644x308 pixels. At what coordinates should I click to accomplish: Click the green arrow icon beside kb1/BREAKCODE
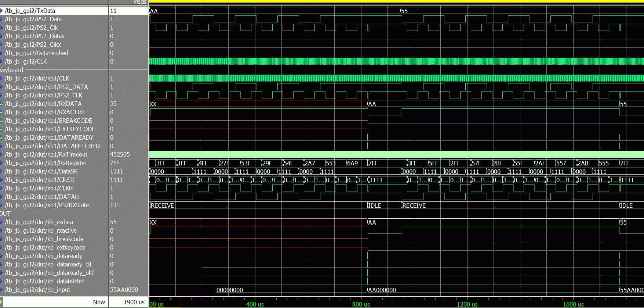(1, 121)
